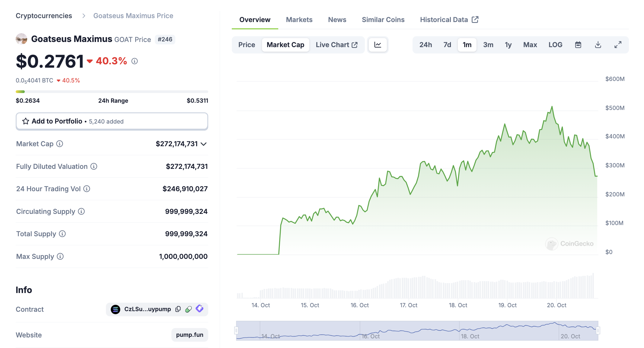Click the download chart data icon
Screen dimensions: 644x348
pos(598,45)
